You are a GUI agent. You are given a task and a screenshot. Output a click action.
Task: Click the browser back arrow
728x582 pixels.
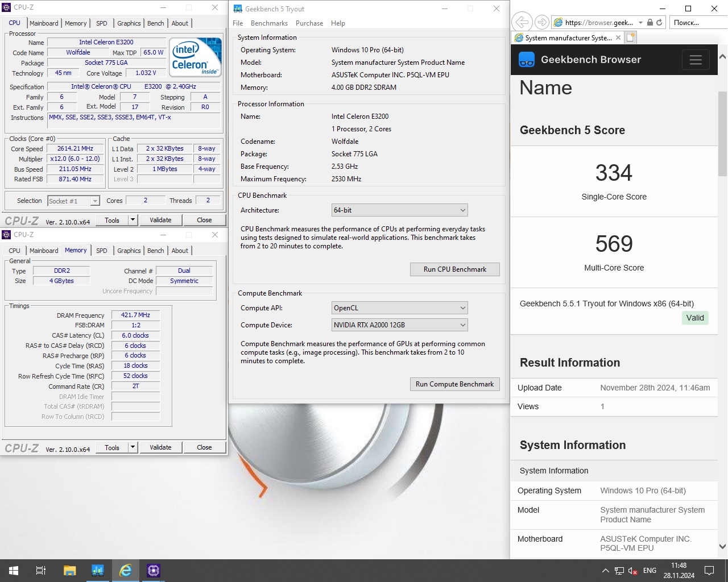coord(521,22)
